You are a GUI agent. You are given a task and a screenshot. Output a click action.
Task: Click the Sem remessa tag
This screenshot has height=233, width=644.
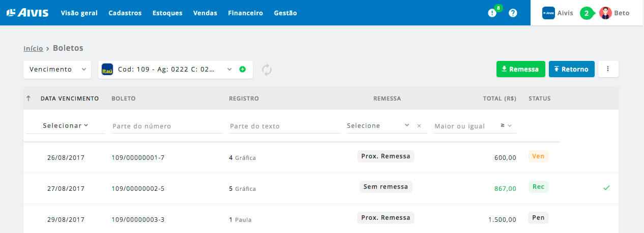coord(386,187)
